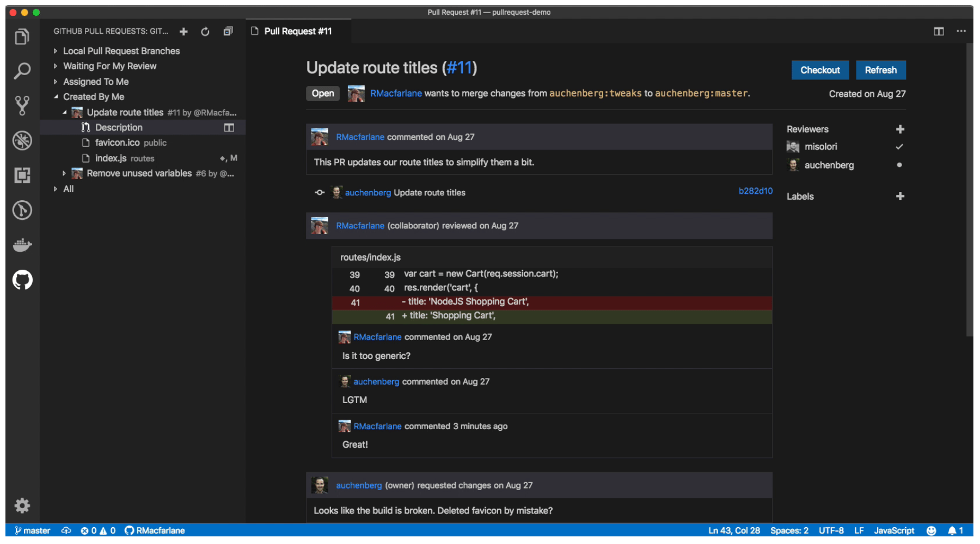Click the master branch indicator in status bar

tap(32, 530)
